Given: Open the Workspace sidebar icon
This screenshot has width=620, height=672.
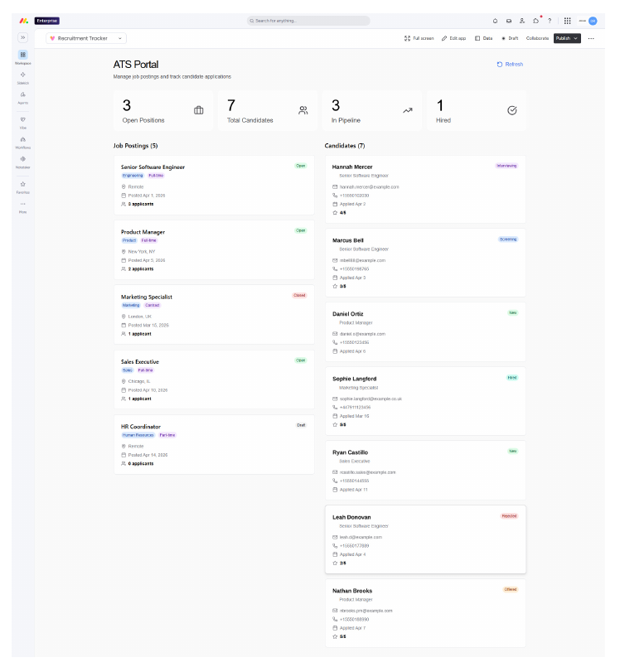Looking at the screenshot, I should tap(22, 55).
